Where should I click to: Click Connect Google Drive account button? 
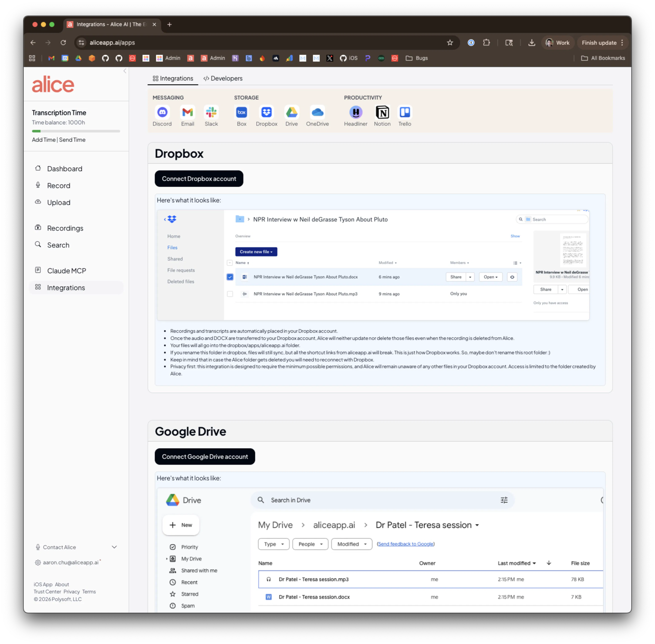(205, 457)
